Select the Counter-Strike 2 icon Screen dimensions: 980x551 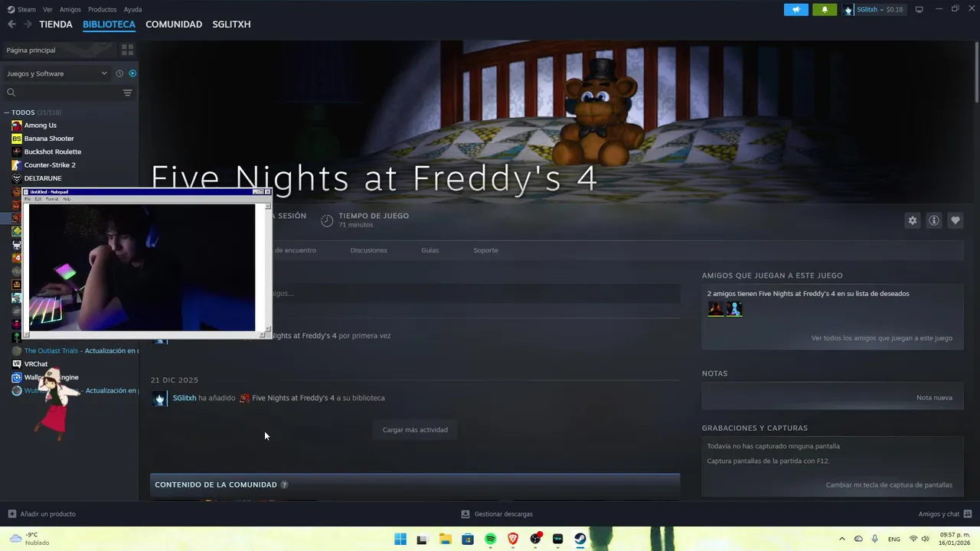coord(17,165)
